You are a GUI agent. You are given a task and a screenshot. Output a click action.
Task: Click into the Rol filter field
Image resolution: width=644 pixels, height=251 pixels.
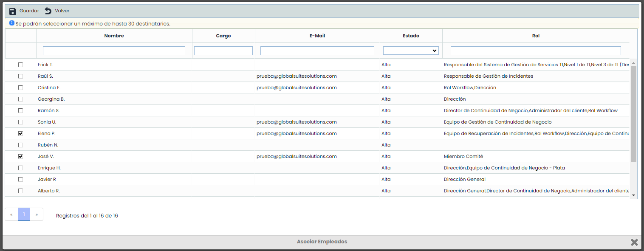pyautogui.click(x=535, y=51)
